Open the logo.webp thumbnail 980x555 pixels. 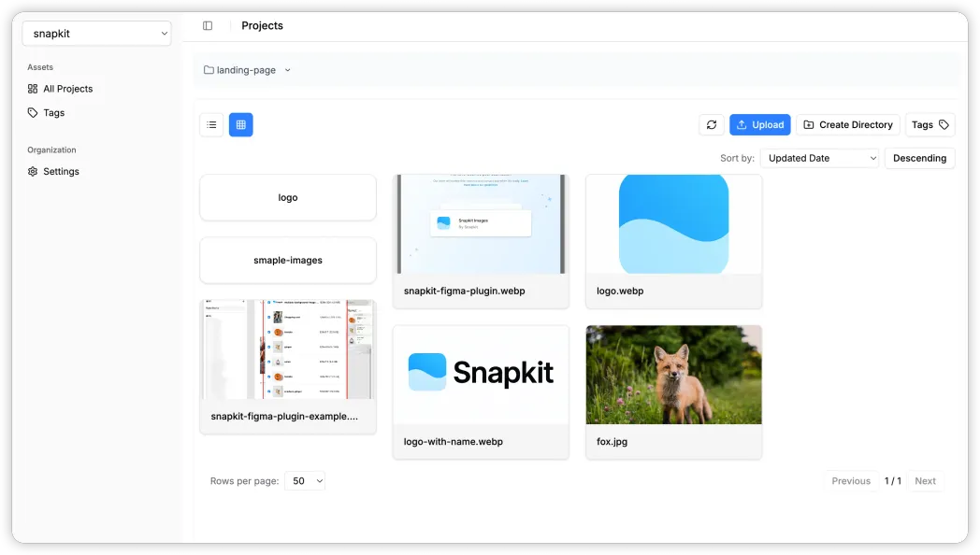click(673, 224)
